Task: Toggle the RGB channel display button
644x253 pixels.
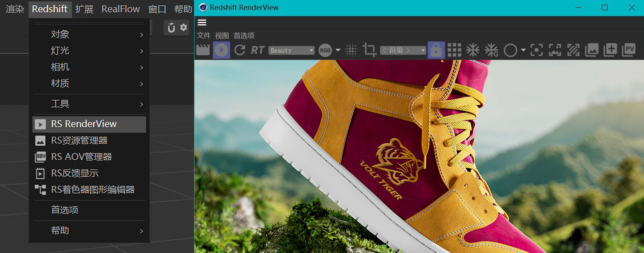Action: [325, 50]
